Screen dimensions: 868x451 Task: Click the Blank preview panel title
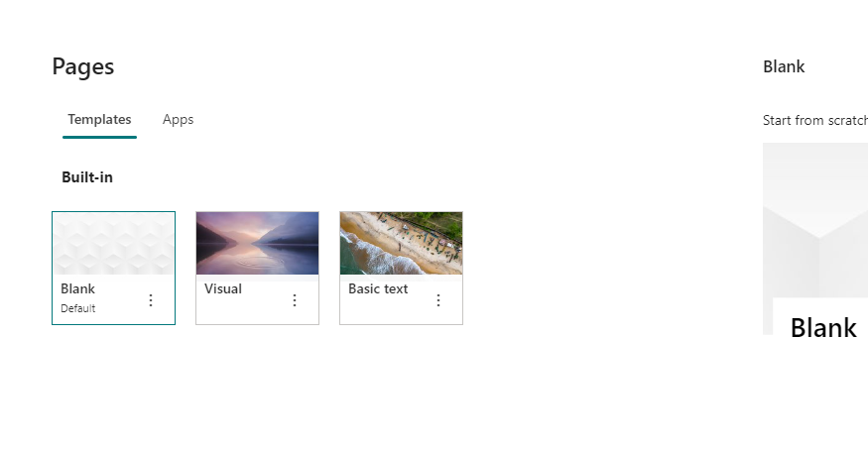coord(784,67)
